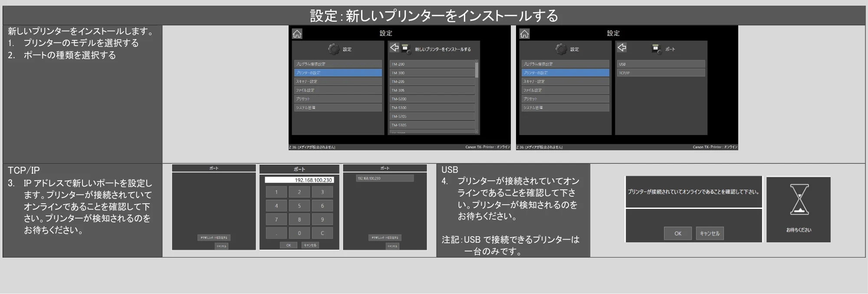The image size is (868, 294).
Task: Open プリセット in screen with USB option
Action: pos(566,99)
